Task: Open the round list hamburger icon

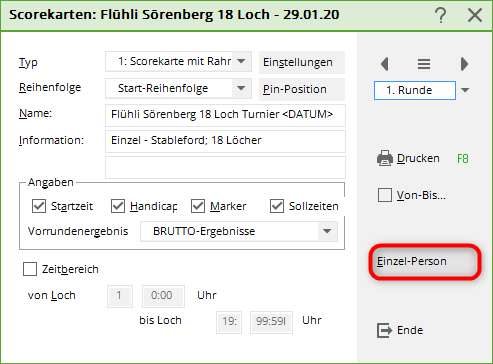Action: point(424,64)
